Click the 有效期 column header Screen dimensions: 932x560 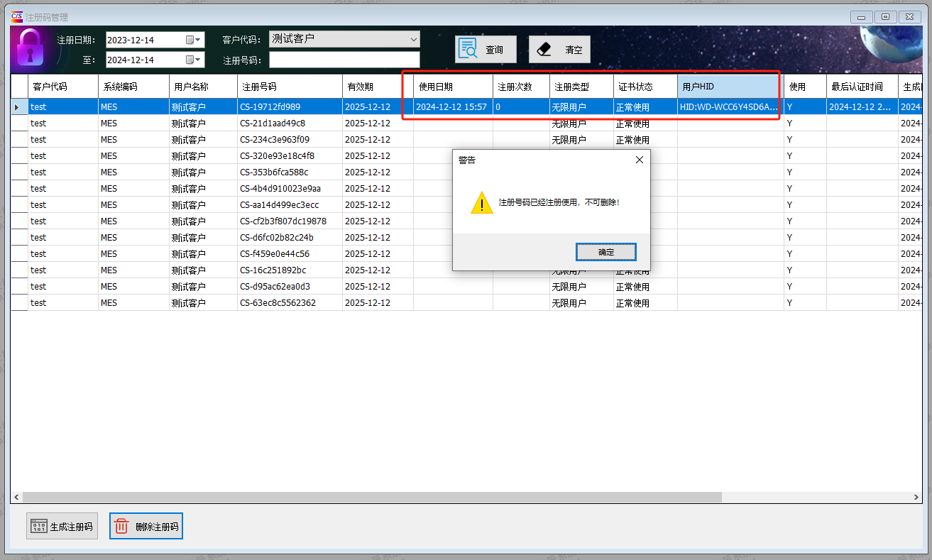(378, 87)
